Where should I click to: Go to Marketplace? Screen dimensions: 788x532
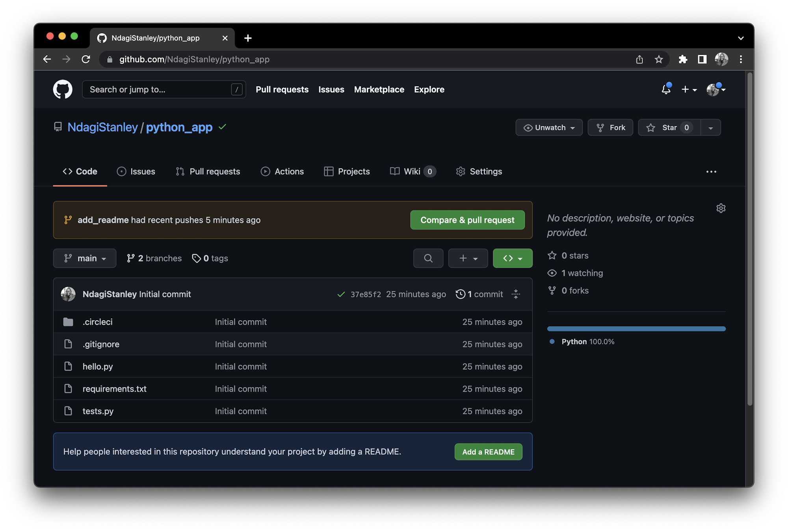click(379, 89)
